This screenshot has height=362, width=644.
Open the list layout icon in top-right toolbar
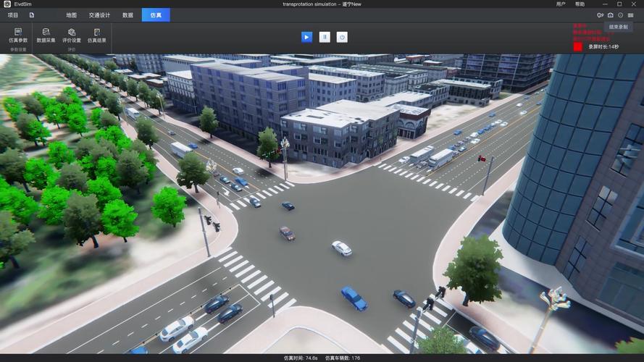click(631, 15)
